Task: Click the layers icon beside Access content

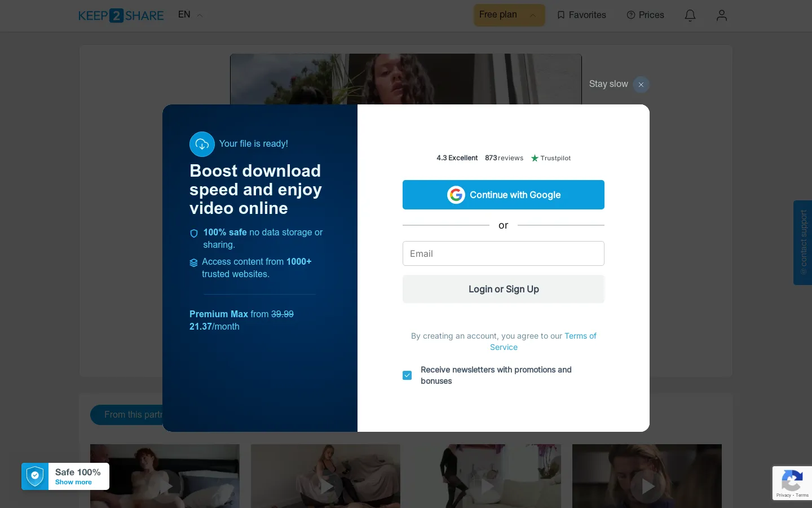Action: 194,262
